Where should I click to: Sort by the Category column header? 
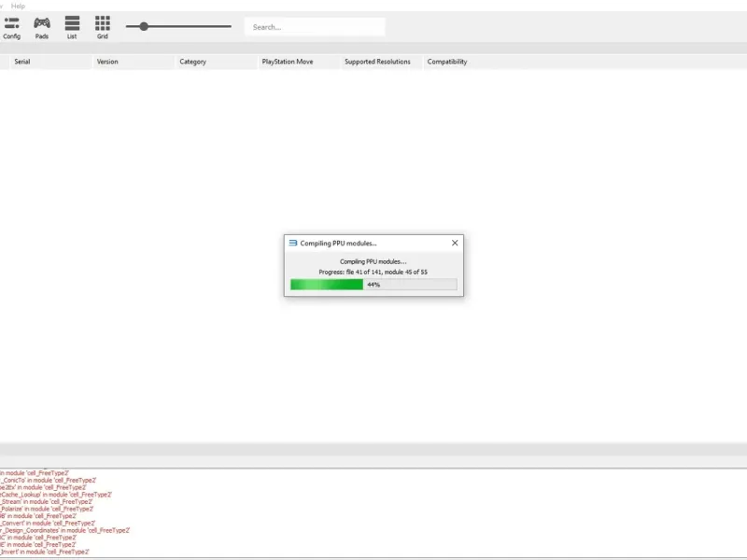(x=216, y=62)
